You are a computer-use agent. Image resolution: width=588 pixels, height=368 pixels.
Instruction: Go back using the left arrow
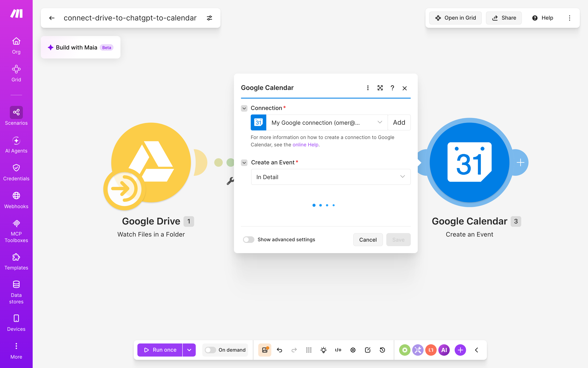point(52,18)
